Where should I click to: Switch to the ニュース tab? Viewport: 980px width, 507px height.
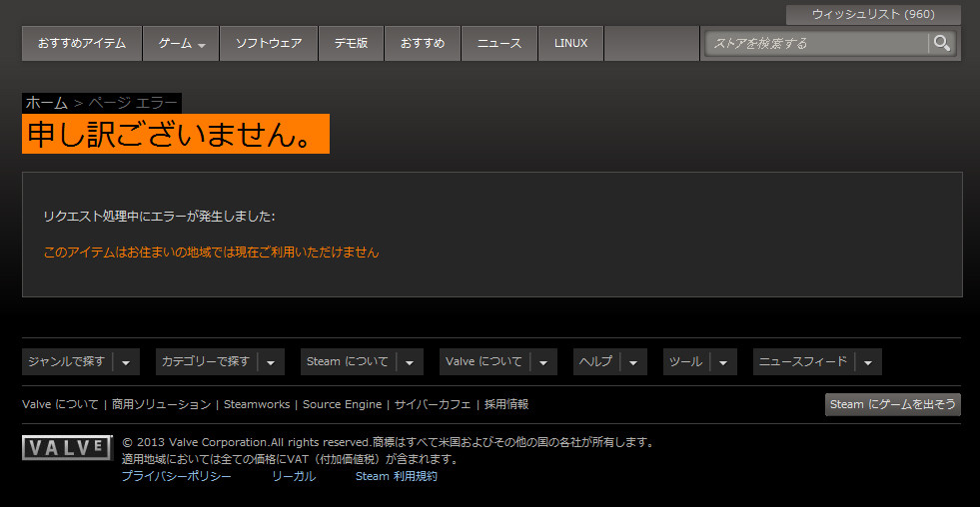499,44
